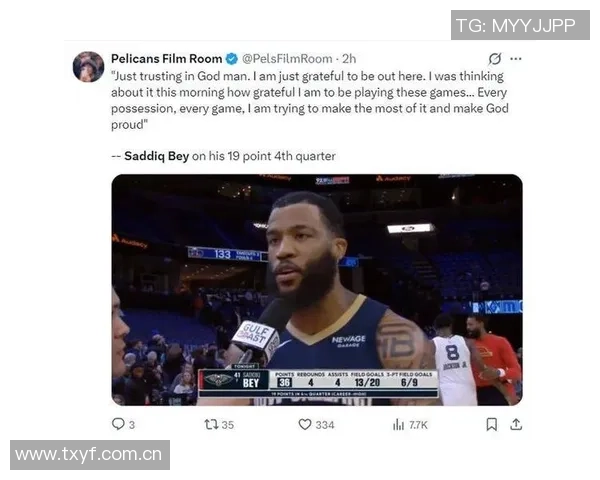Screen dimensions: 600x480
Task: Open Pelicans Film Room profile avatar
Action: pyautogui.click(x=88, y=67)
